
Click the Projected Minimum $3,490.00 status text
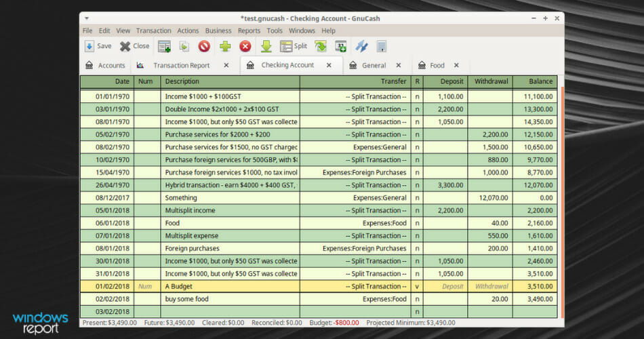[x=411, y=323]
